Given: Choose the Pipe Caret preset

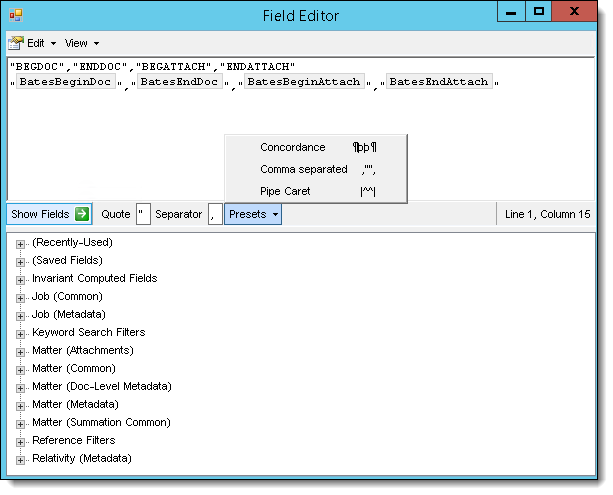Looking at the screenshot, I should click(x=316, y=191).
